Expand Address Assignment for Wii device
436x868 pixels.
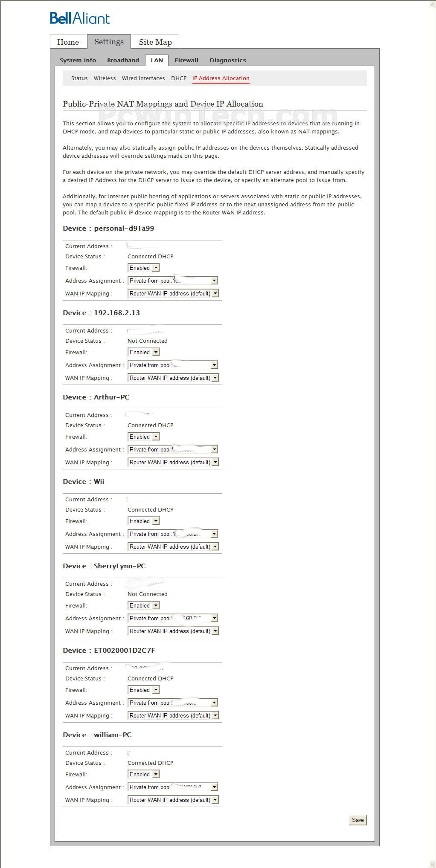coord(173,534)
